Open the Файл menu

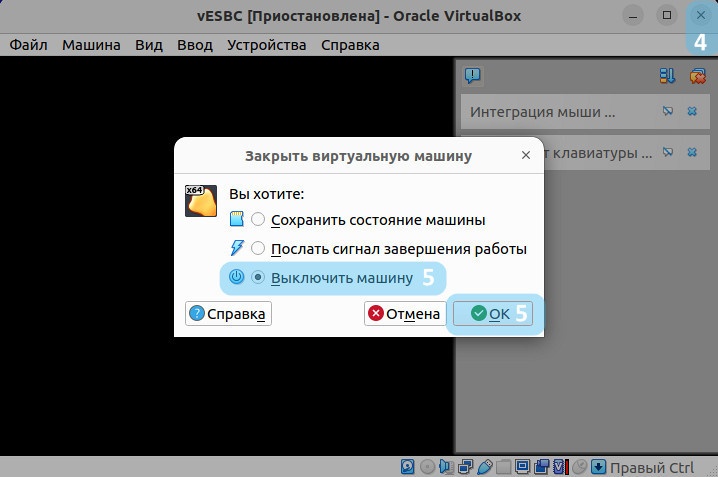click(x=28, y=45)
